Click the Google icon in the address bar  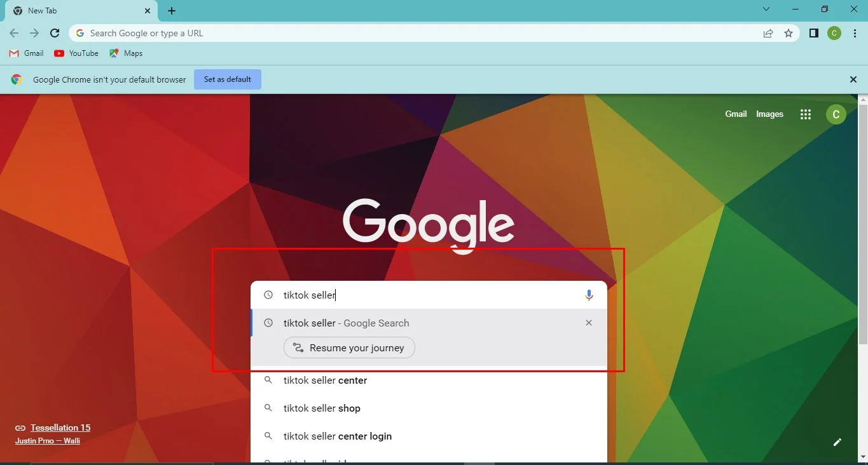coord(80,33)
